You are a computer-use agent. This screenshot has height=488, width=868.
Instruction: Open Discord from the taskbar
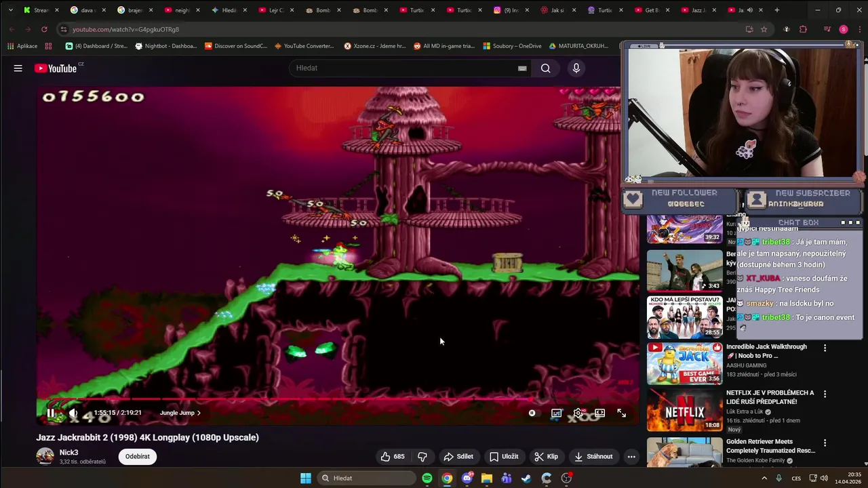pyautogui.click(x=467, y=478)
